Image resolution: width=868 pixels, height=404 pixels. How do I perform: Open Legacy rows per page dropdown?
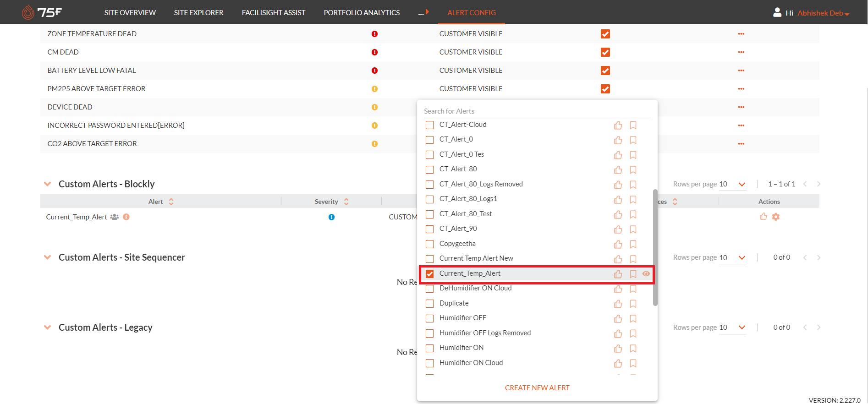(732, 328)
